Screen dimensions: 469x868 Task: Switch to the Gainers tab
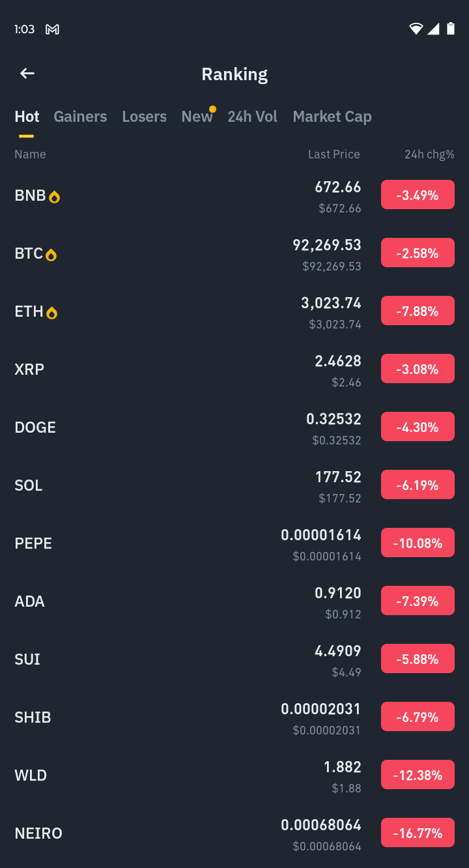click(x=80, y=117)
